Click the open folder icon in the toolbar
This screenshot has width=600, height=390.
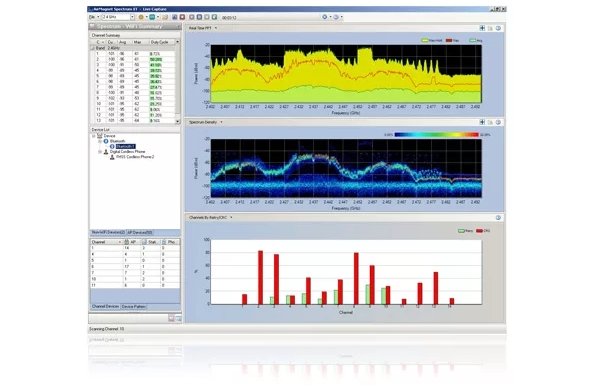click(165, 17)
